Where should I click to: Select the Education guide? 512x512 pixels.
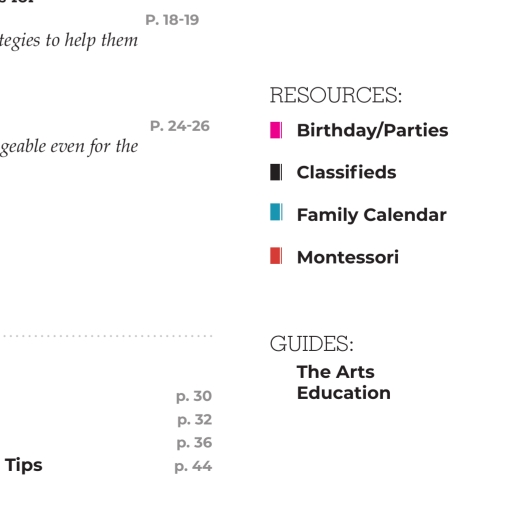pos(344,393)
